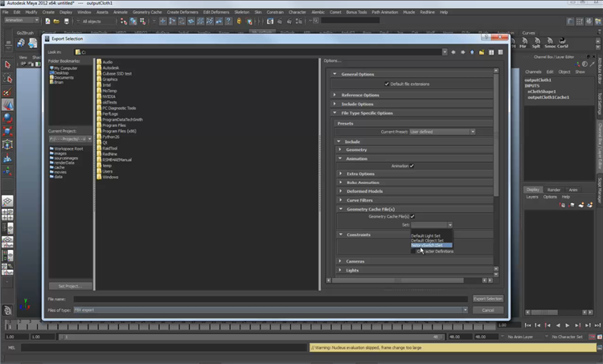
Task: Click the CorSl shelf icon
Action: tap(563, 43)
